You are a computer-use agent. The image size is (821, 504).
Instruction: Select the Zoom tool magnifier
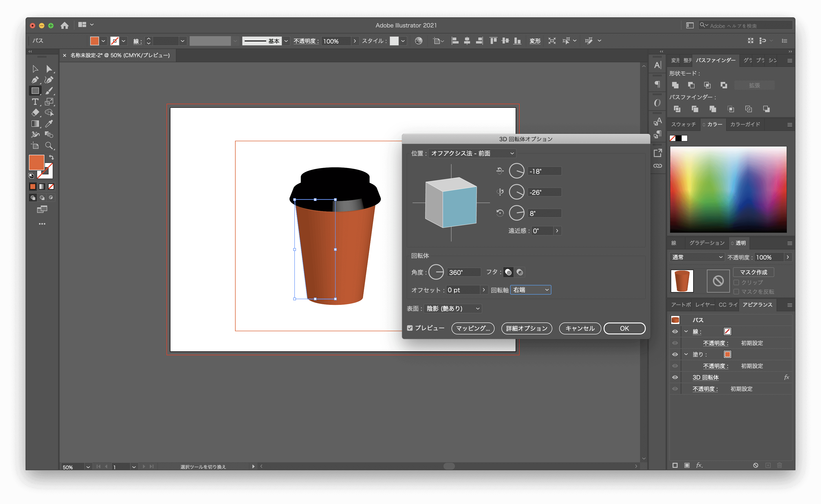49,146
